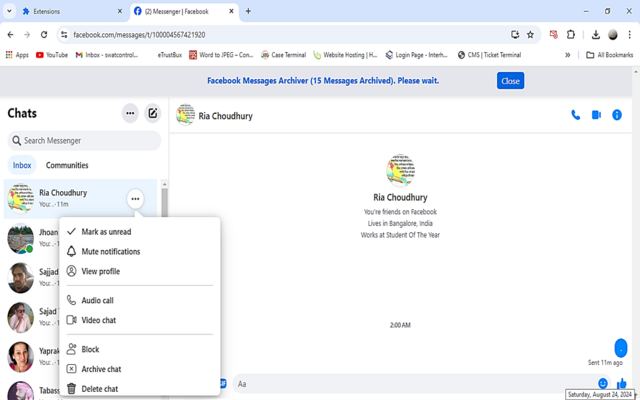Open Word to JPEG bookmark
The height and width of the screenshot is (400, 640).
[221, 55]
